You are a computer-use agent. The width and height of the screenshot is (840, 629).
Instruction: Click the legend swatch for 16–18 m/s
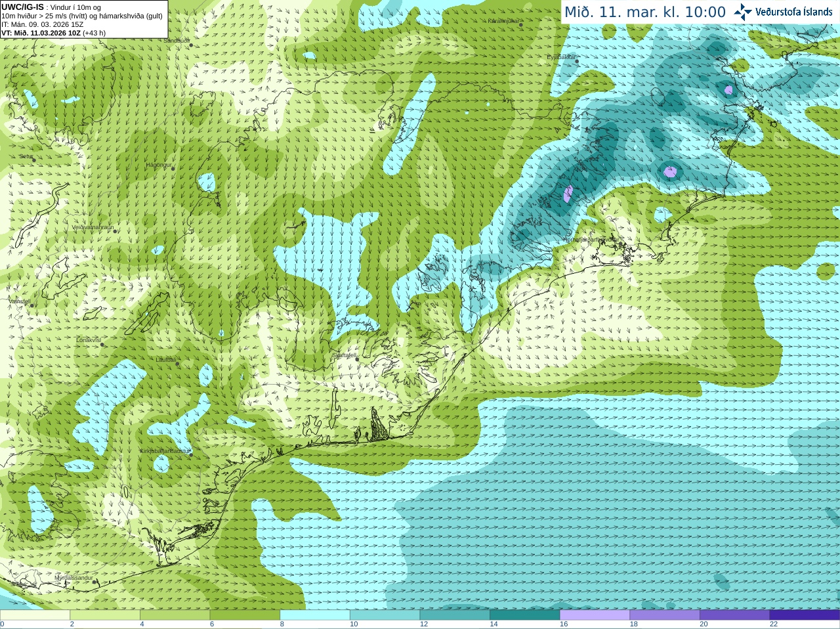595,615
